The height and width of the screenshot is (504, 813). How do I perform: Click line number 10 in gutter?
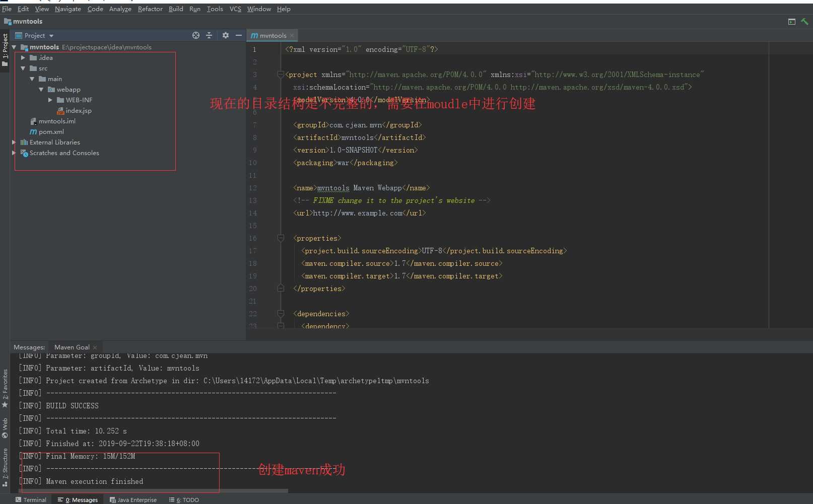tap(253, 163)
